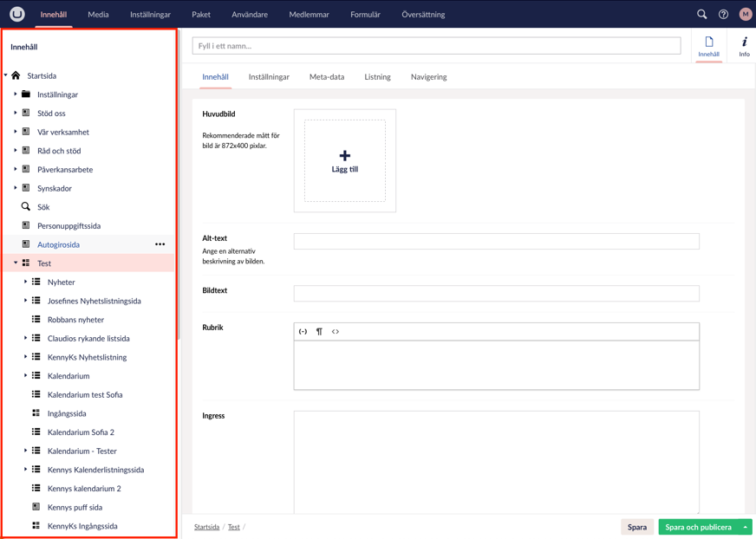This screenshot has width=756, height=539.
Task: Select the Autogirosida page in tree
Action: coord(58,244)
